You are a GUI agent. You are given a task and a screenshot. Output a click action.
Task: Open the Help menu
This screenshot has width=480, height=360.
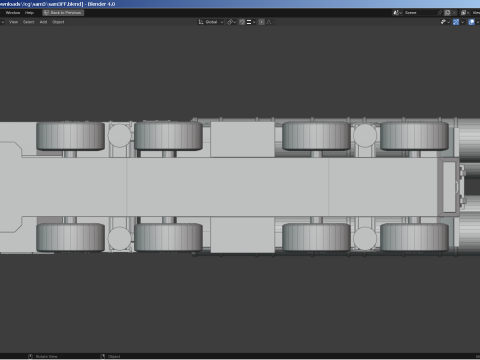pyautogui.click(x=29, y=13)
